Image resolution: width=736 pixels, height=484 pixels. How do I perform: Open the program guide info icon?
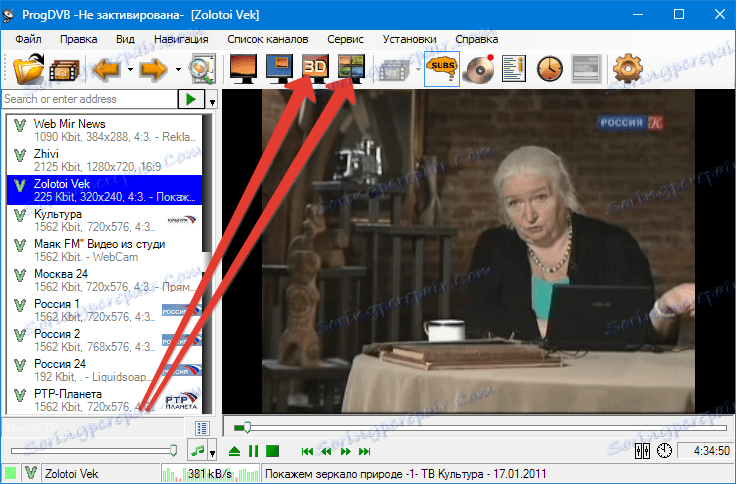click(x=514, y=69)
